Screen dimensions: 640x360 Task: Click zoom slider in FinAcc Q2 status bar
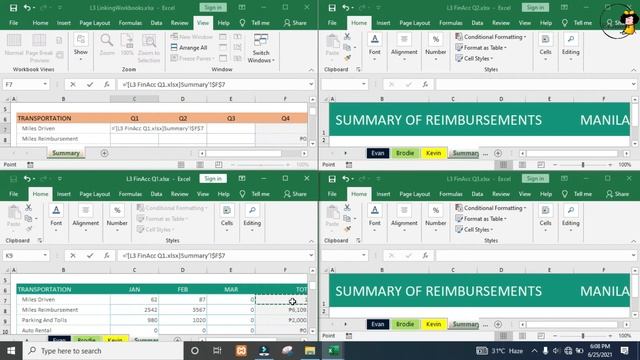583,164
